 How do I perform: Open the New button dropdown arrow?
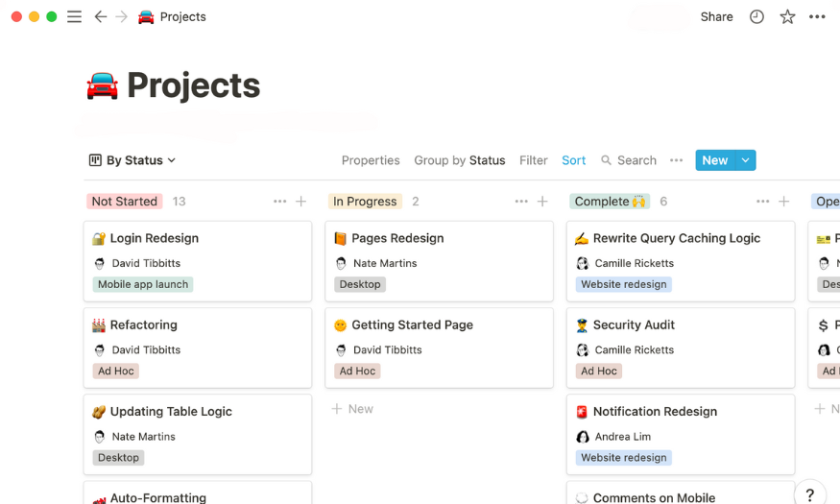pos(745,160)
